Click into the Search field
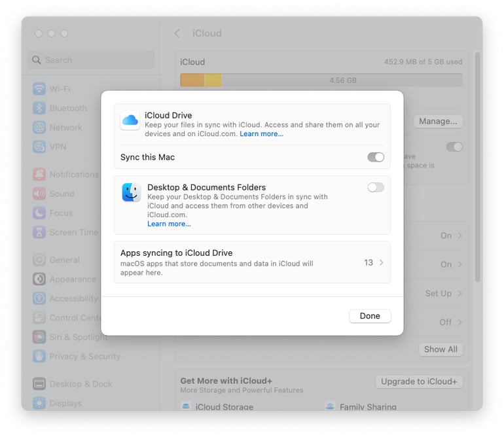Image resolution: width=504 pixels, height=437 pixels. tap(91, 60)
